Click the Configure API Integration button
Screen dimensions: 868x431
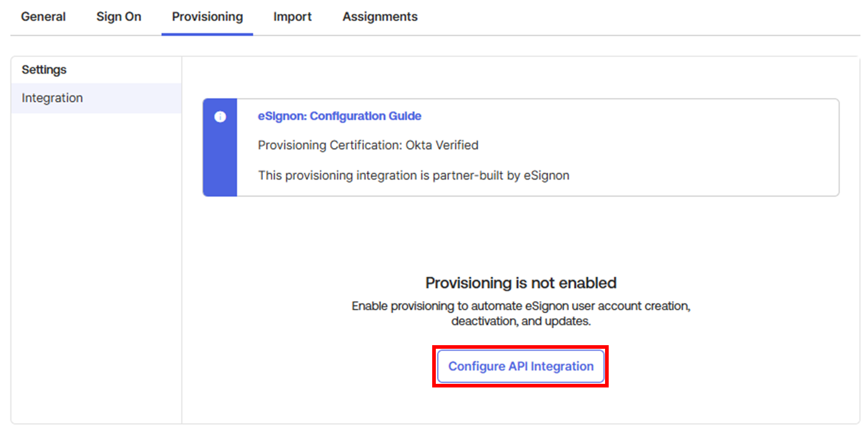[x=521, y=366]
